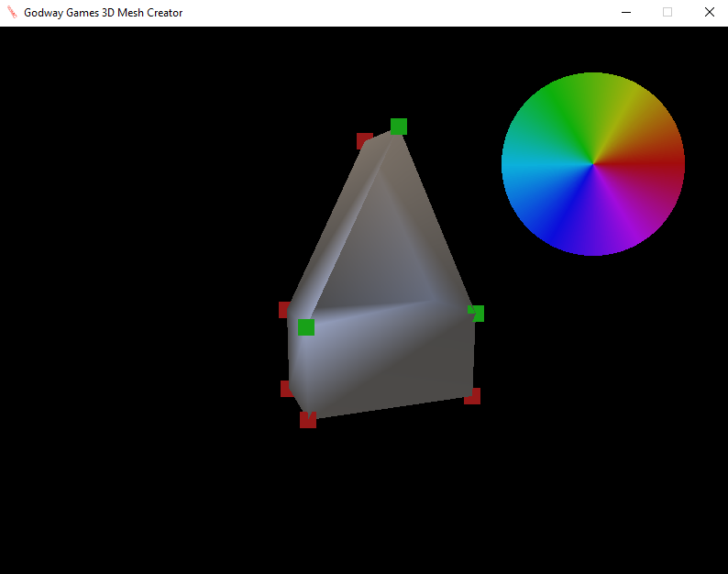Image resolution: width=728 pixels, height=574 pixels.
Task: Click the app icon in the title bar
Action: click(12, 13)
